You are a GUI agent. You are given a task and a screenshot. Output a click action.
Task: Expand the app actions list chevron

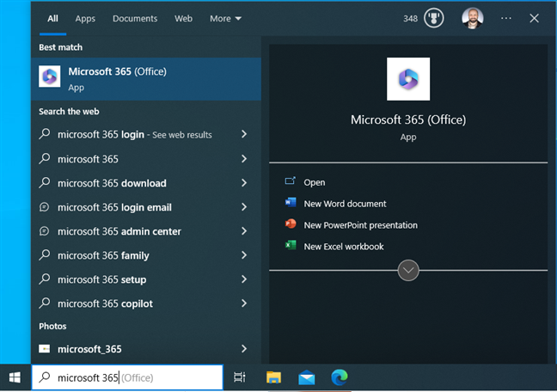(x=408, y=270)
